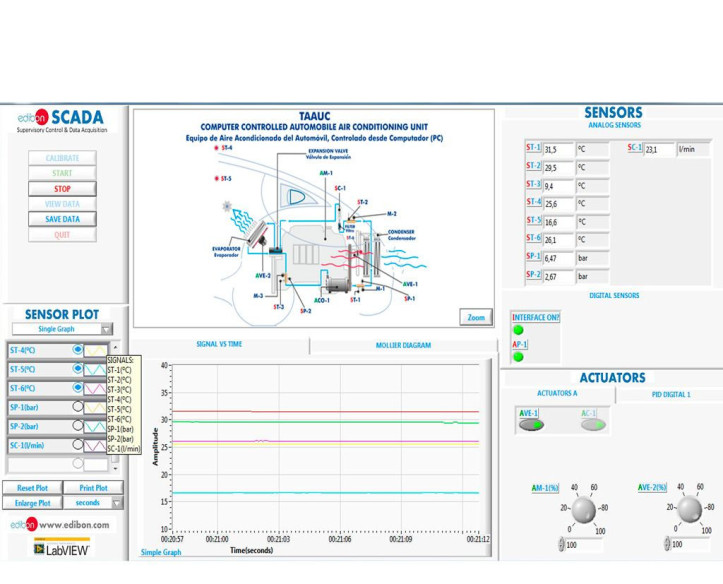Click the ST-6 magenta waveform icon

coord(95,389)
